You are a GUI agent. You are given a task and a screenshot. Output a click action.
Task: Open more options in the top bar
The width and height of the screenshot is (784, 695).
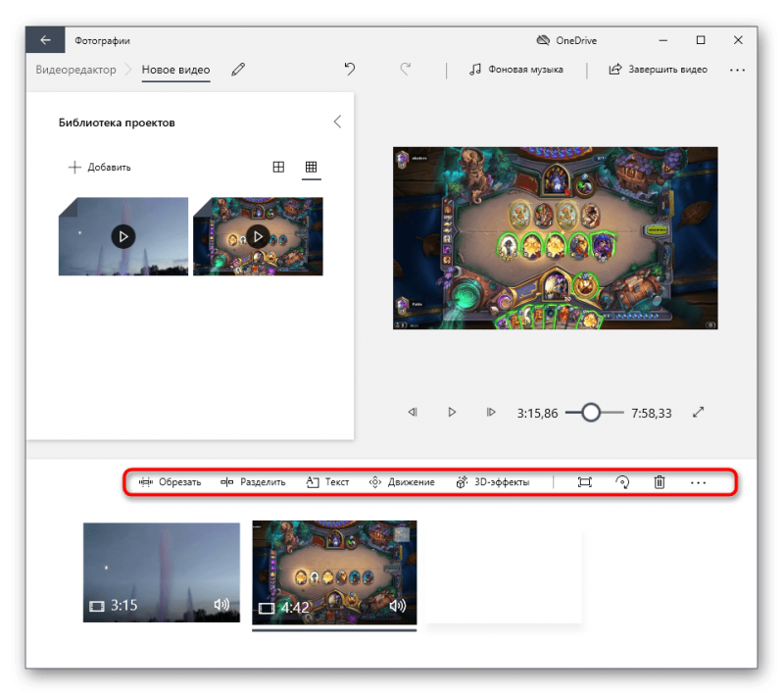737,70
